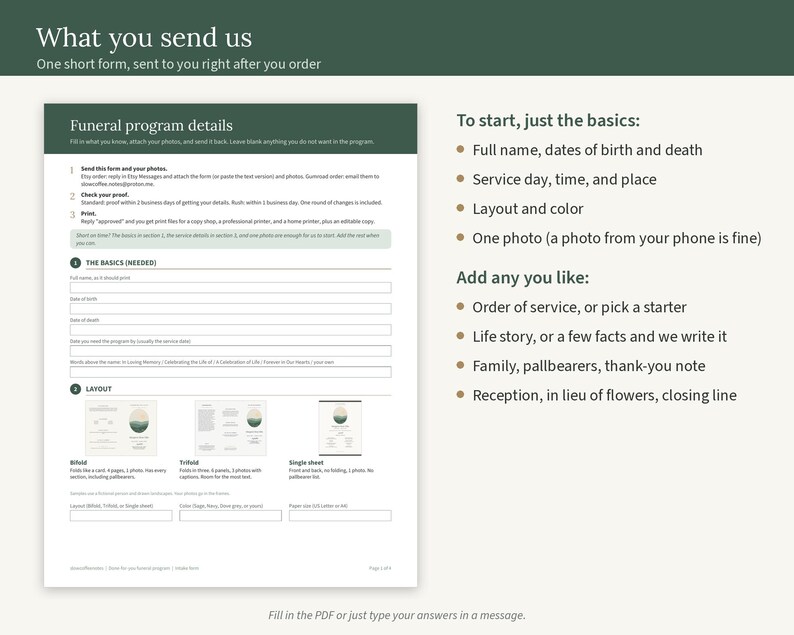Click 'Full name, dates of birth and death'

(587, 150)
